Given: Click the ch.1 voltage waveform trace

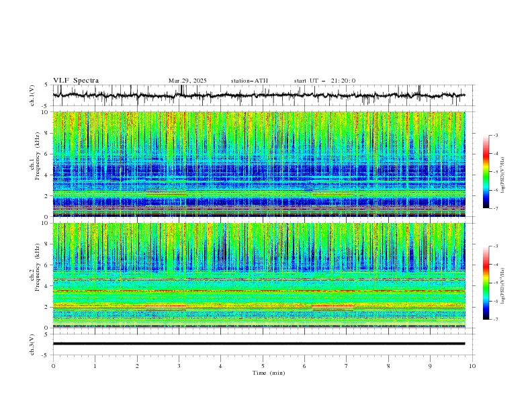Looking at the screenshot, I should point(259,95).
